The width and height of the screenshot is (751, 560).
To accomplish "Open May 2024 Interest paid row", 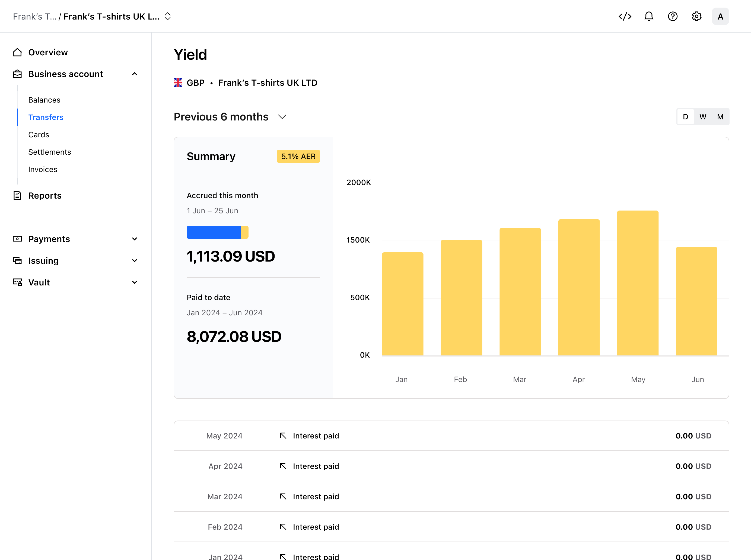I will tap(451, 436).
